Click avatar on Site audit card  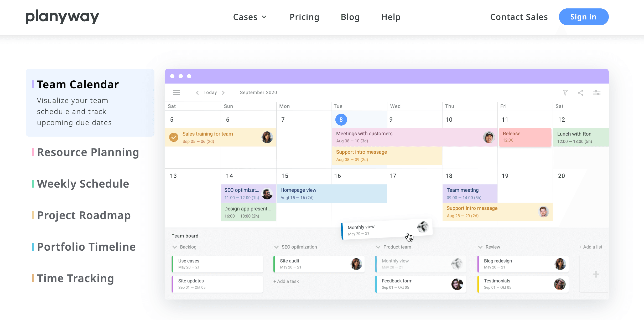[x=356, y=264]
